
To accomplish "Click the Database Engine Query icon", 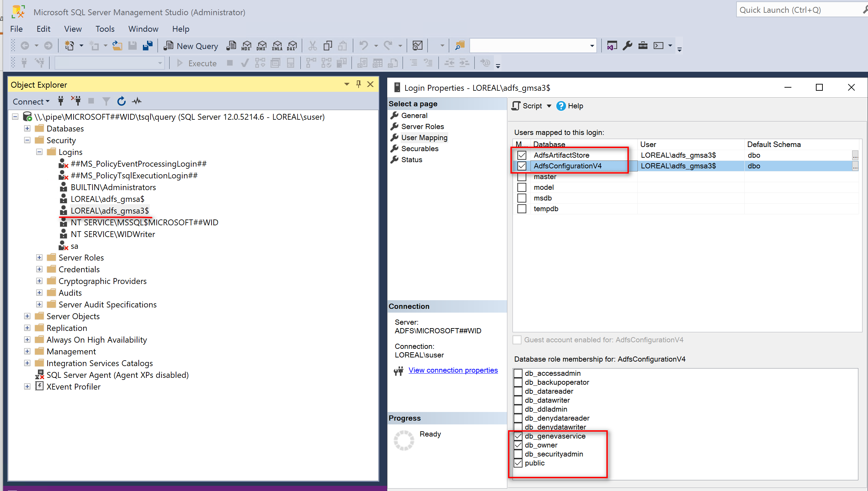I will click(x=231, y=46).
